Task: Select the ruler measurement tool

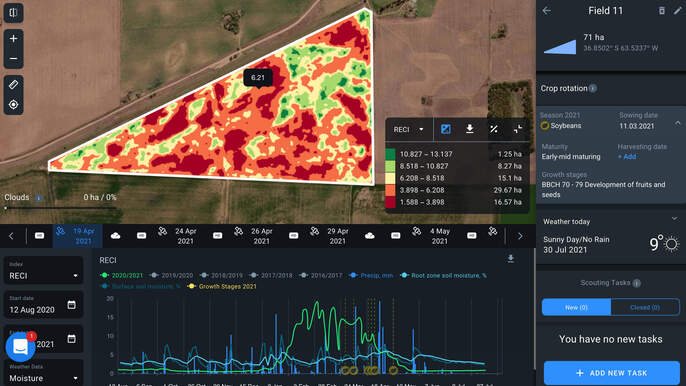Action: 14,84
